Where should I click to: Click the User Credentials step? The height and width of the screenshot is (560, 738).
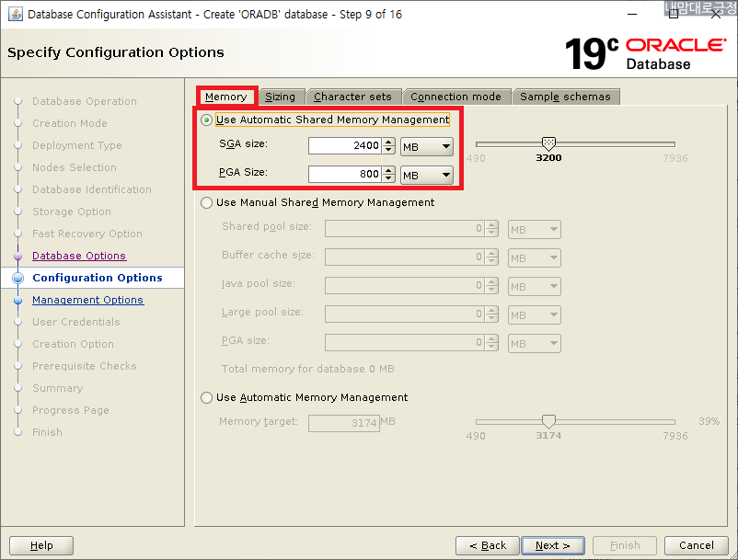click(76, 322)
